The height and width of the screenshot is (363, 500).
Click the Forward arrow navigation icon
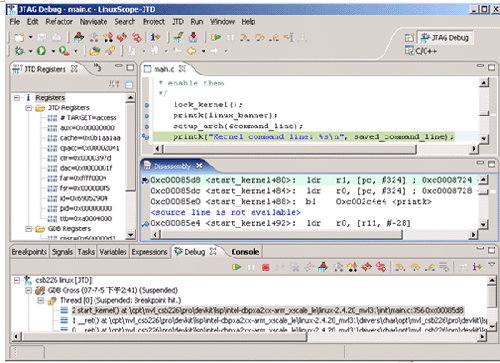[214, 51]
